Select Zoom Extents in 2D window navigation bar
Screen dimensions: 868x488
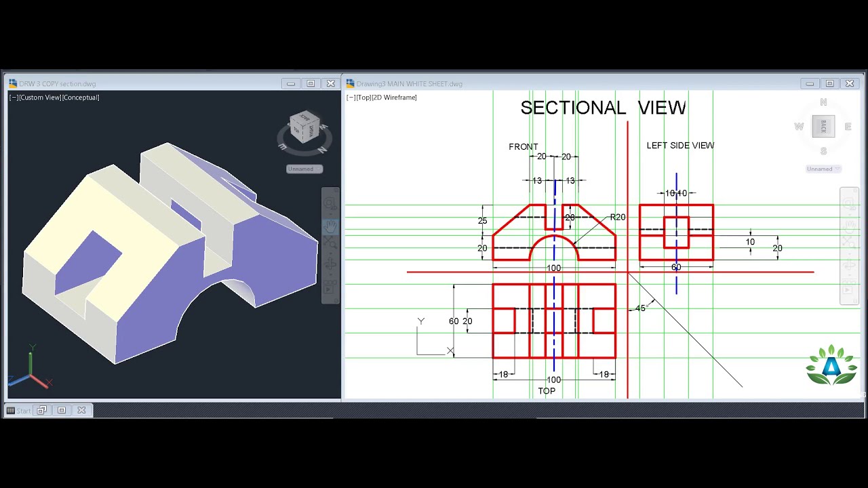849,242
